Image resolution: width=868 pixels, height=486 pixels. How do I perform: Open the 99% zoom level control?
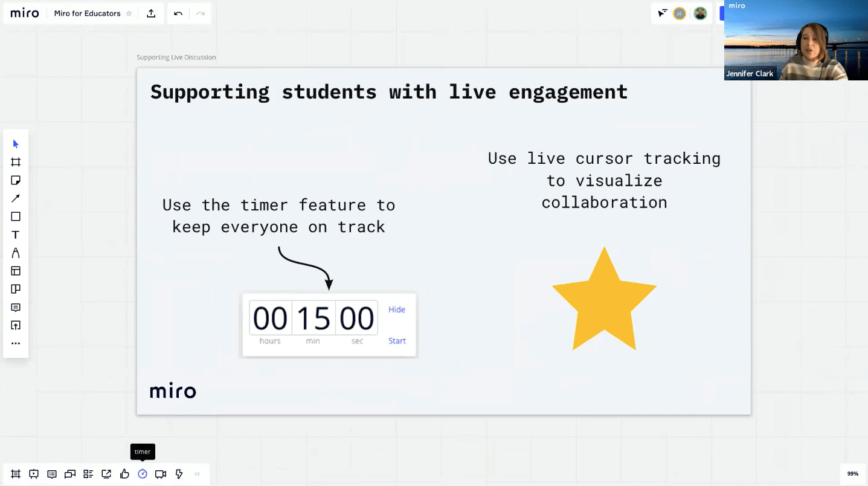853,474
